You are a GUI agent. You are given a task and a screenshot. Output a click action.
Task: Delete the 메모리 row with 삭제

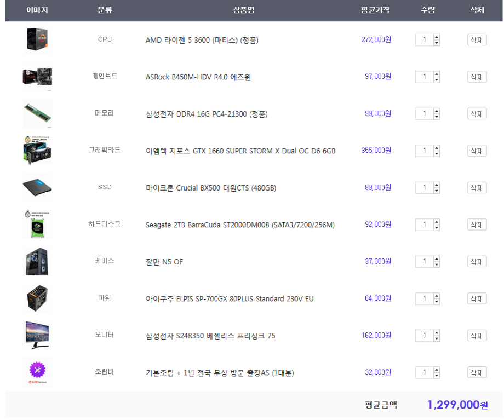click(x=477, y=114)
